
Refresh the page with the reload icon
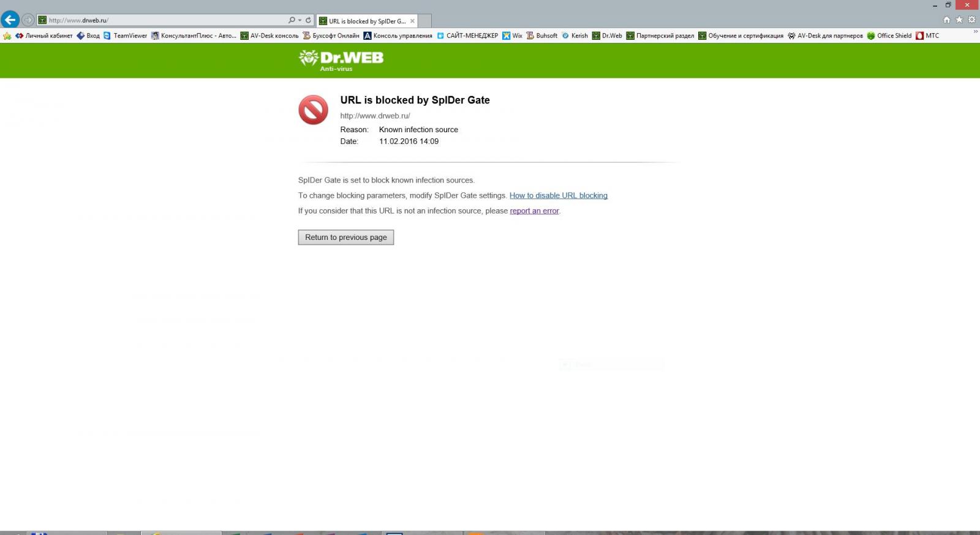[308, 20]
